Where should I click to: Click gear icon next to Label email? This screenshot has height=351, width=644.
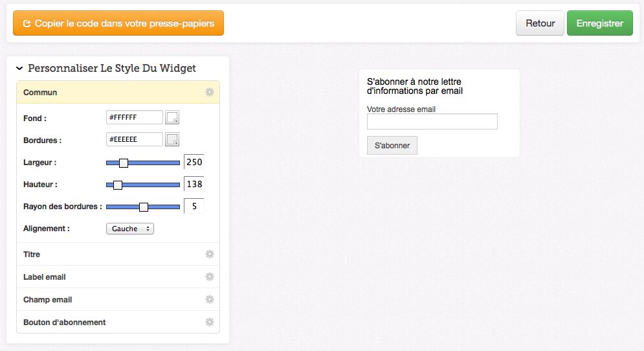point(210,277)
